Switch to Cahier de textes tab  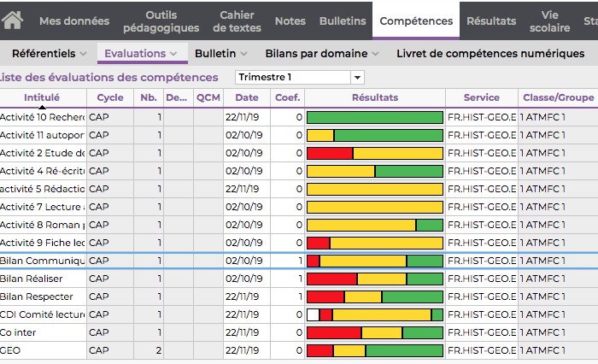pos(237,21)
